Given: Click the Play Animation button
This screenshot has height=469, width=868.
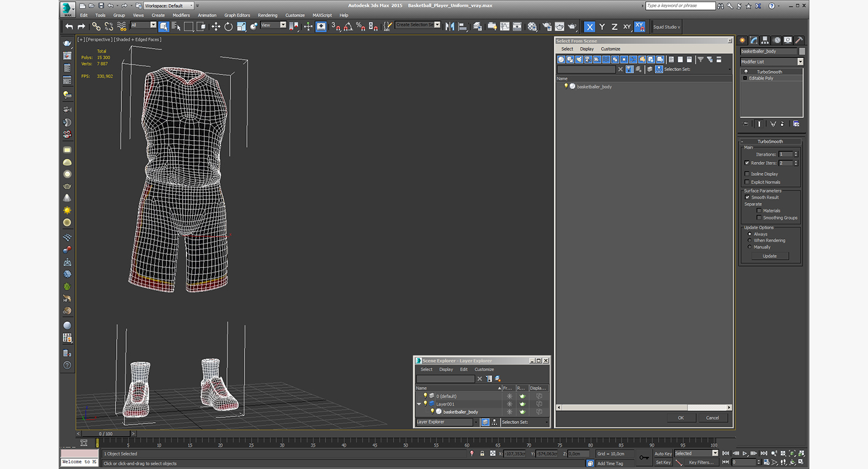Looking at the screenshot, I should 745,453.
